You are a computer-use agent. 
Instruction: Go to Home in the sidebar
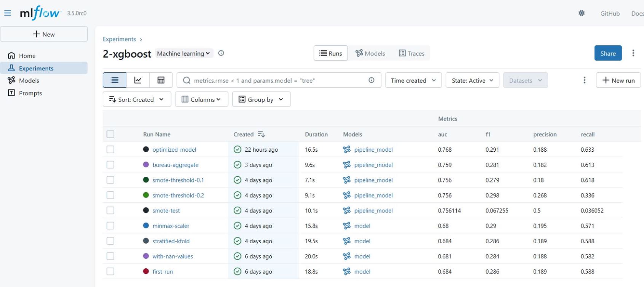tap(44, 56)
